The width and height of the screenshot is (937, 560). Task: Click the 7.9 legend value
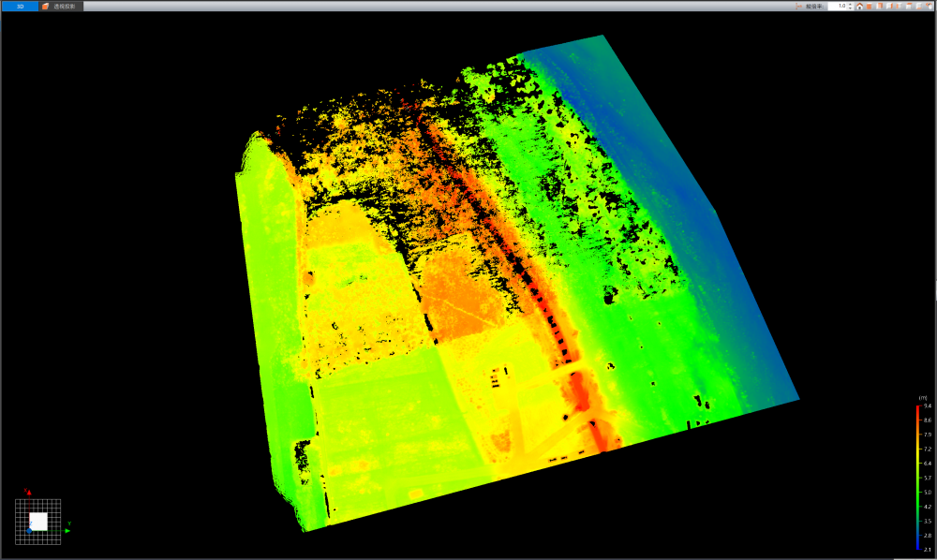click(x=928, y=435)
